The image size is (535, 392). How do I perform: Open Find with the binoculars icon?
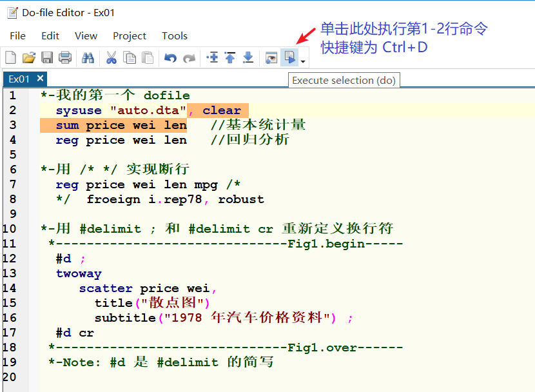[x=88, y=57]
